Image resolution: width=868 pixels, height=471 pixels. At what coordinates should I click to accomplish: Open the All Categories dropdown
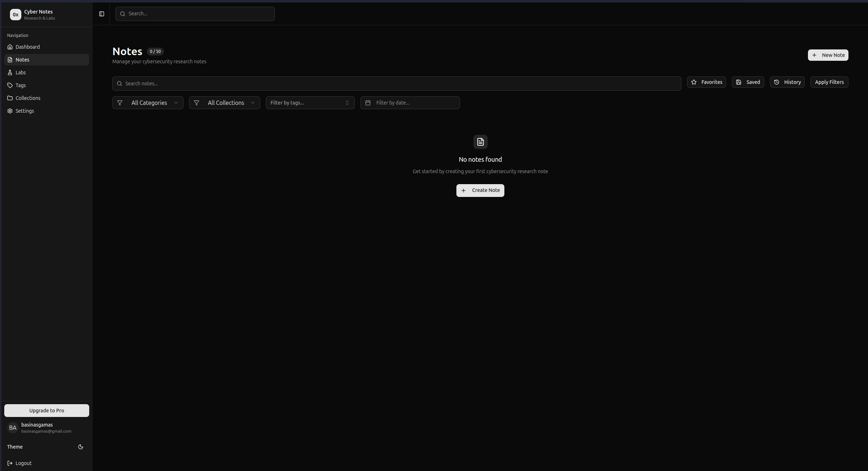(x=148, y=102)
